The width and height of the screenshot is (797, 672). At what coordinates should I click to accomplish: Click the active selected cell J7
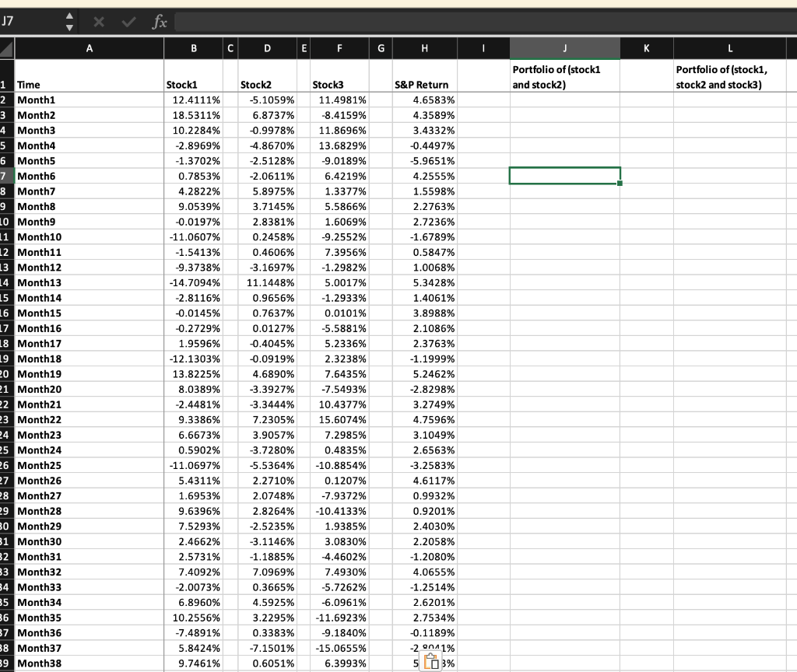[x=565, y=176]
